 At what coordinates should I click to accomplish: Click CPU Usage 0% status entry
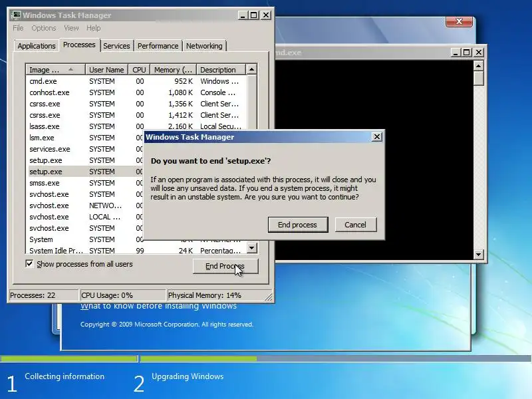(x=122, y=295)
